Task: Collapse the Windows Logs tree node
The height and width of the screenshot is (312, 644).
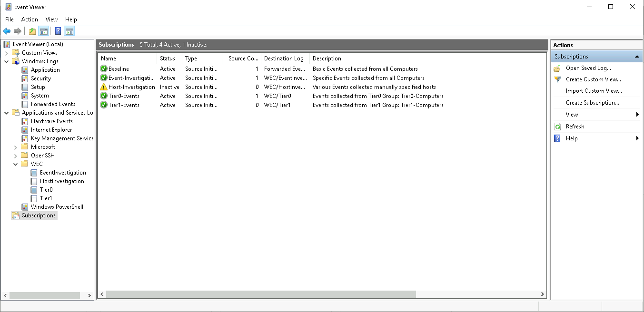Action: pyautogui.click(x=7, y=61)
